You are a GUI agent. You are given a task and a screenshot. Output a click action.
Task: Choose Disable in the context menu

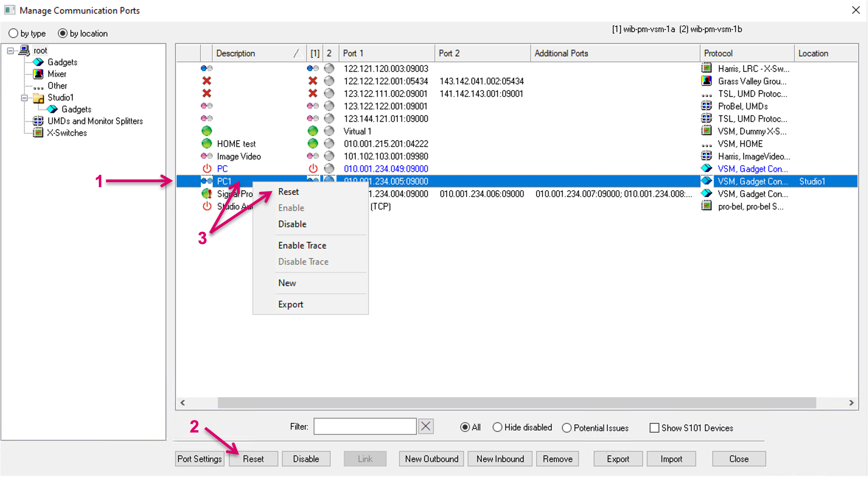pyautogui.click(x=292, y=224)
